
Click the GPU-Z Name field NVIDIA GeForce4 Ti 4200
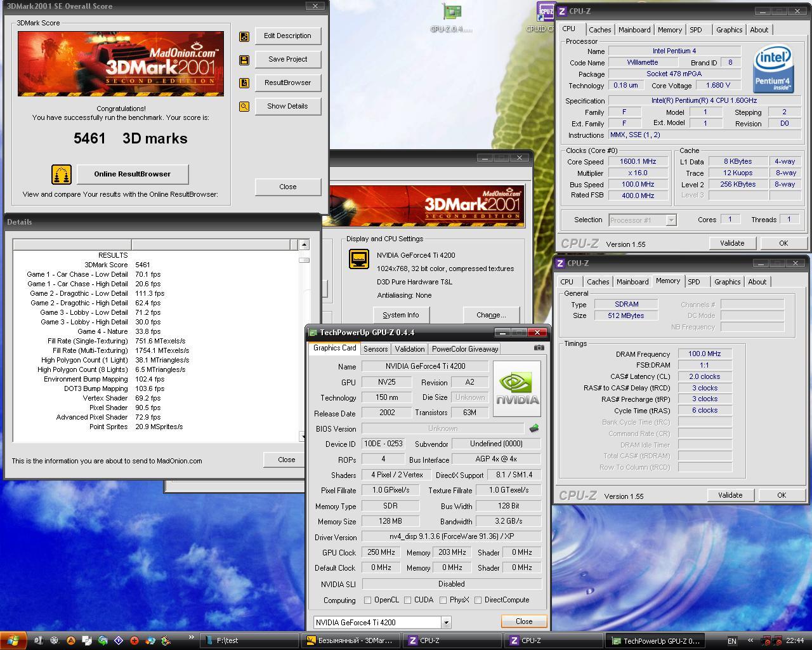point(425,366)
